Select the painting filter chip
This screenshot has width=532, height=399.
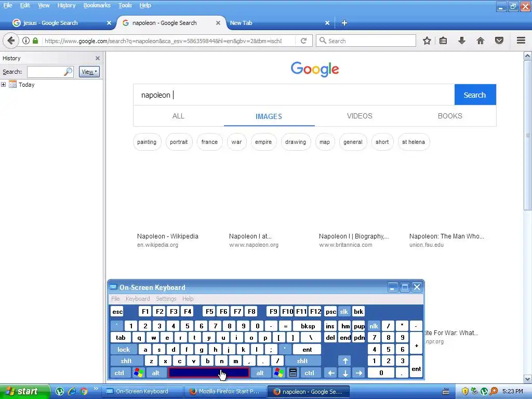click(x=147, y=142)
